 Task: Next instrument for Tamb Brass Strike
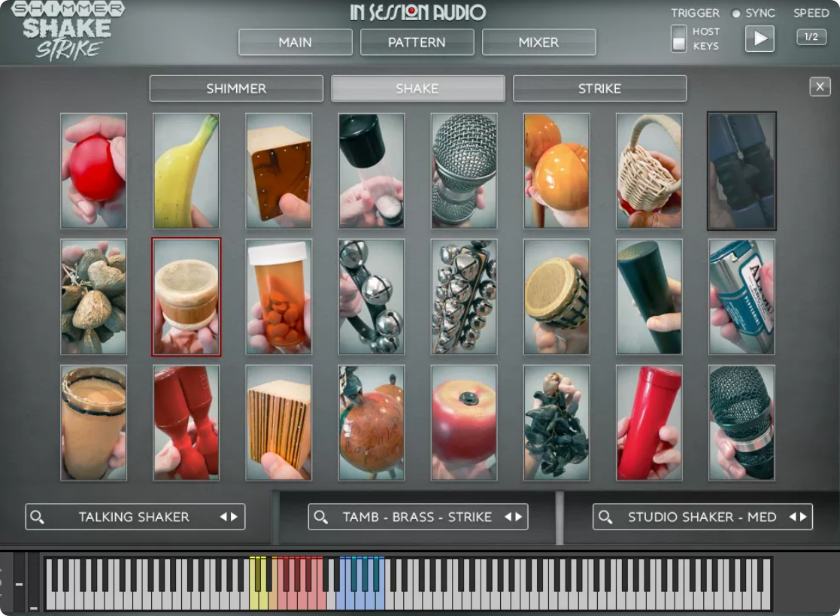(519, 517)
